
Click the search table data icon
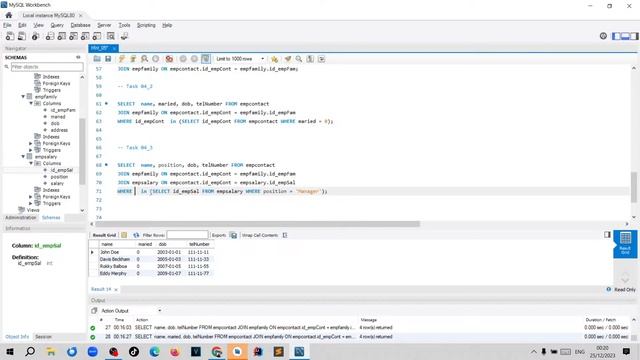click(111, 36)
